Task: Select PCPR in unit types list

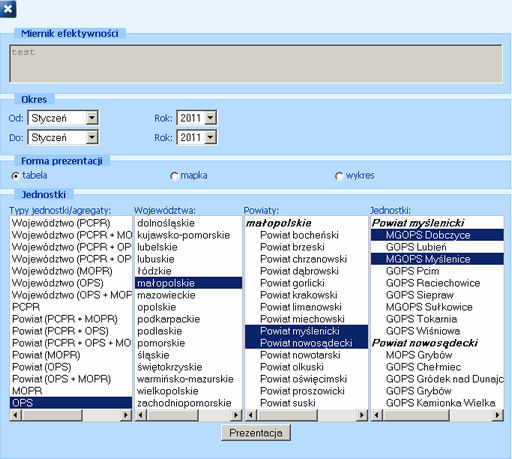Action: (x=71, y=307)
